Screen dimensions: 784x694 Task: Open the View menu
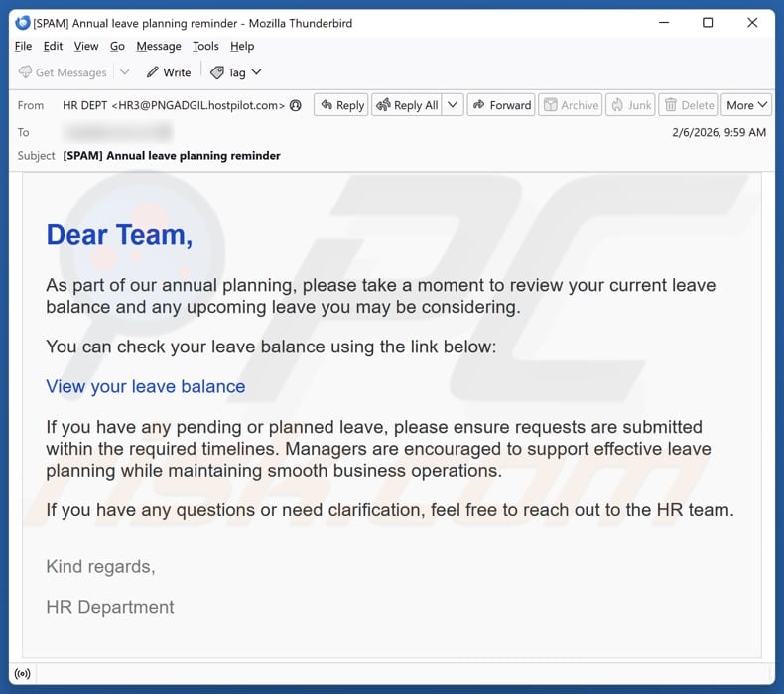tap(86, 46)
